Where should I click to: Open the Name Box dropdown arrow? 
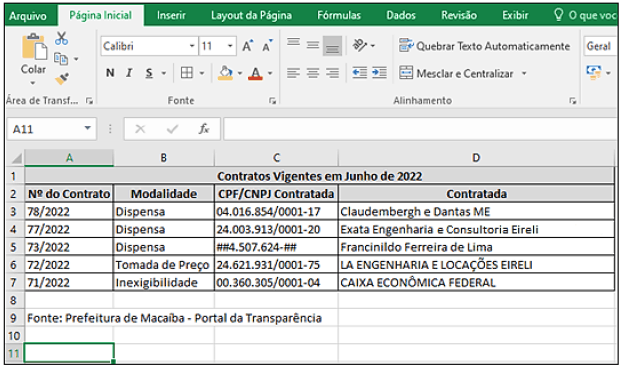(88, 129)
